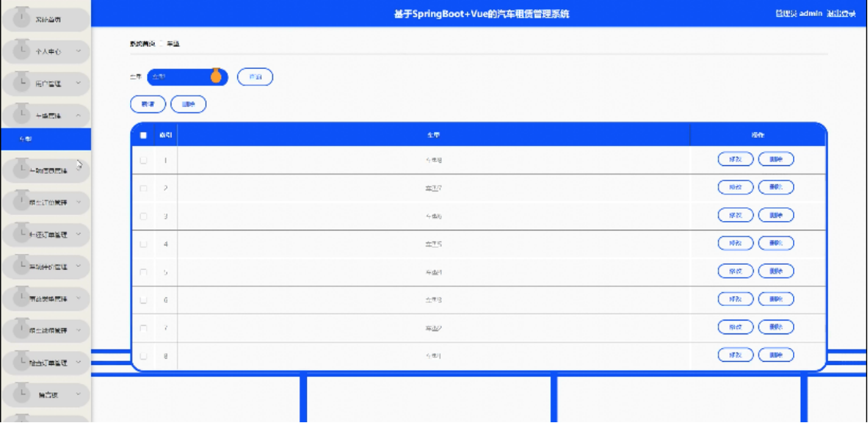Click 修改 for row 车型6
This screenshot has width=868, height=423.
736,215
